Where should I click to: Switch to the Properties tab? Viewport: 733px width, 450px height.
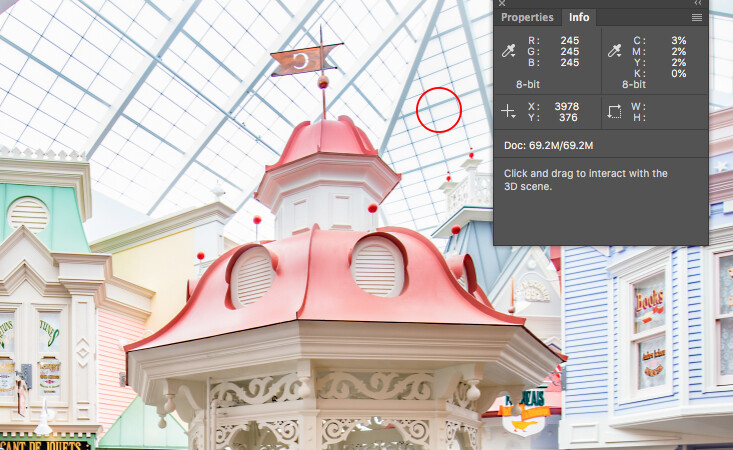[x=527, y=17]
